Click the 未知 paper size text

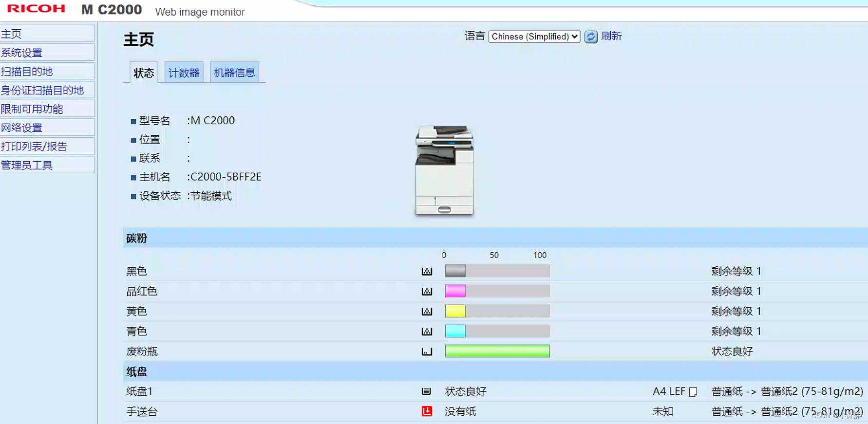pyautogui.click(x=663, y=411)
